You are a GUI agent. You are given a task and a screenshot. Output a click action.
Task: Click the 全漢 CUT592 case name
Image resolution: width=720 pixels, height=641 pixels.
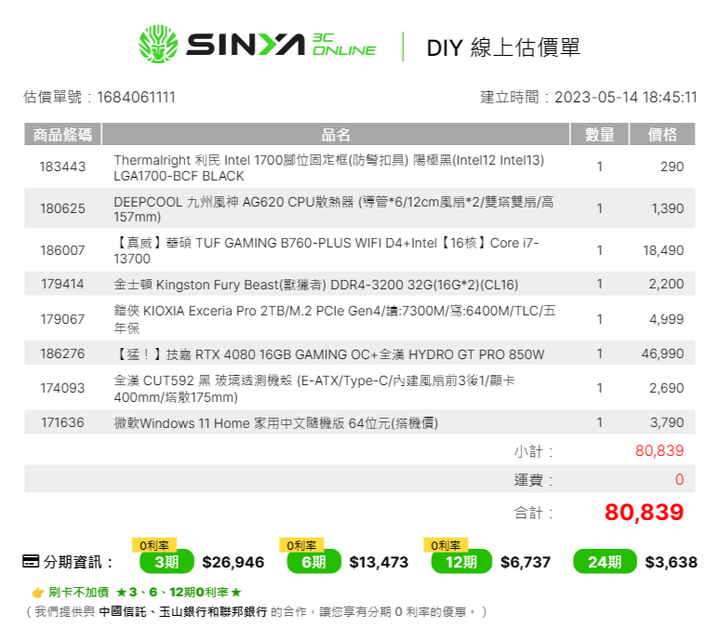[x=314, y=388]
